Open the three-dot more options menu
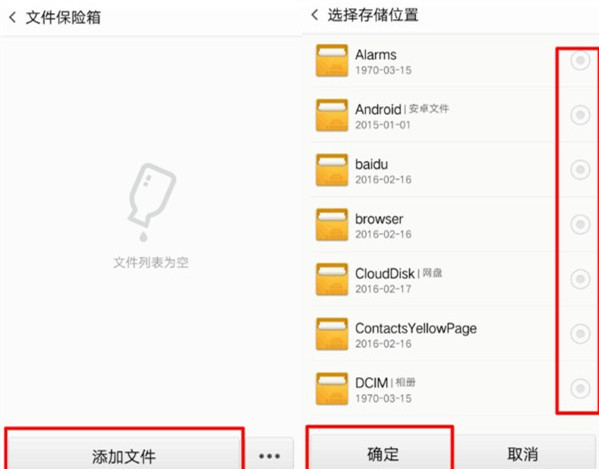 coord(269,455)
